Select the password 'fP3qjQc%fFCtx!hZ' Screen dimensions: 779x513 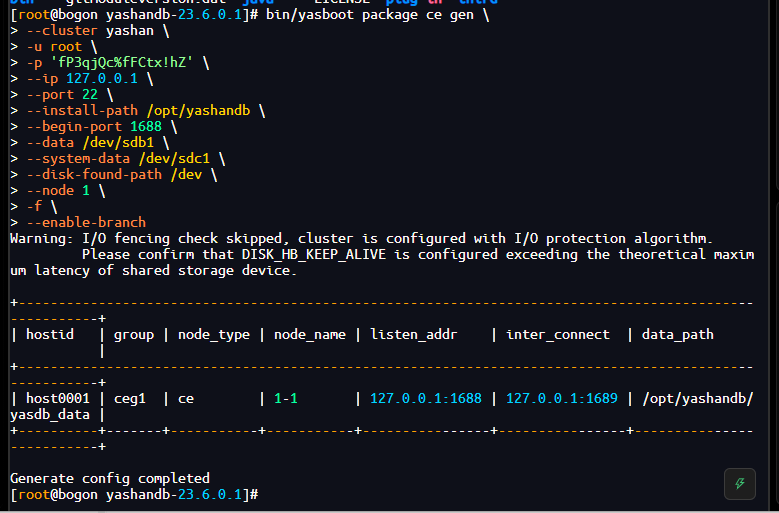122,63
